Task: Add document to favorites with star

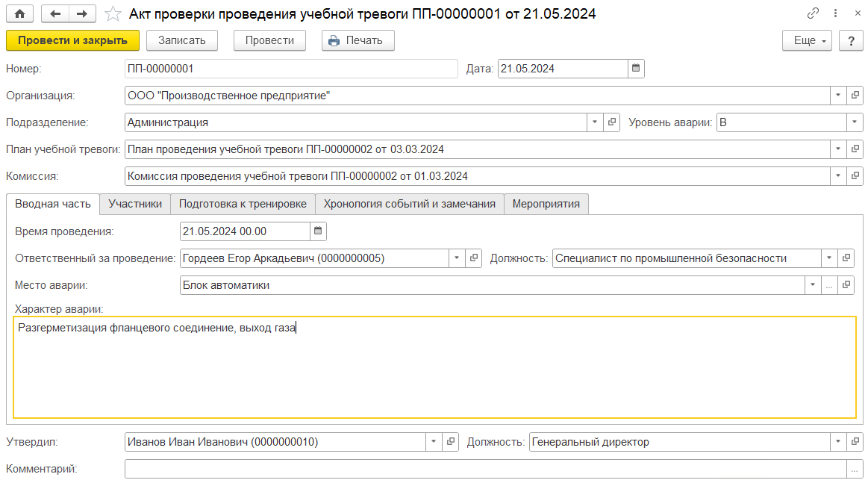Action: point(113,14)
